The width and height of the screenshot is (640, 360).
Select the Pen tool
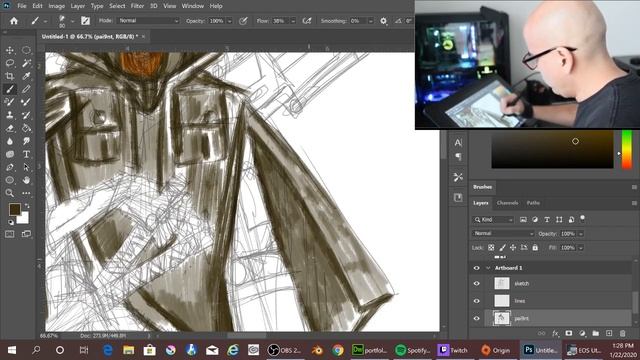(x=10, y=167)
